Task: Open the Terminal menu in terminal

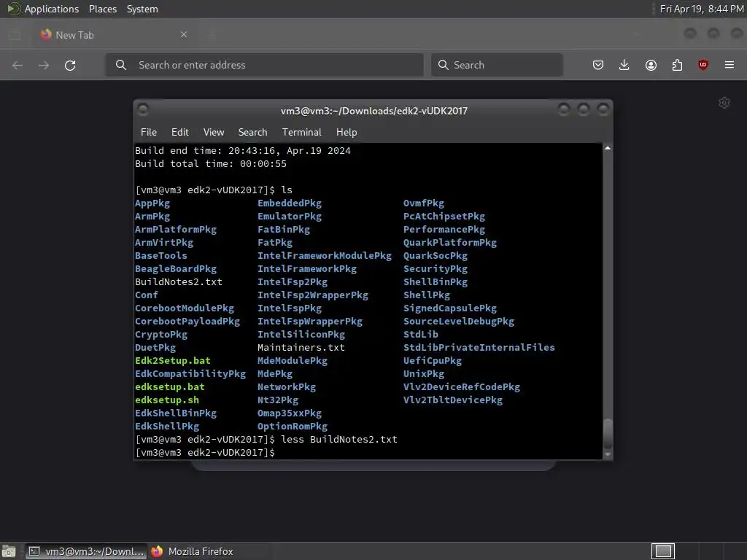Action: (x=301, y=133)
